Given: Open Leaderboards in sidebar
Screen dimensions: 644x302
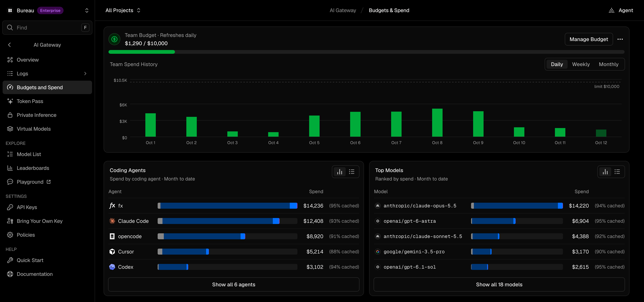Looking at the screenshot, I should tap(47, 168).
